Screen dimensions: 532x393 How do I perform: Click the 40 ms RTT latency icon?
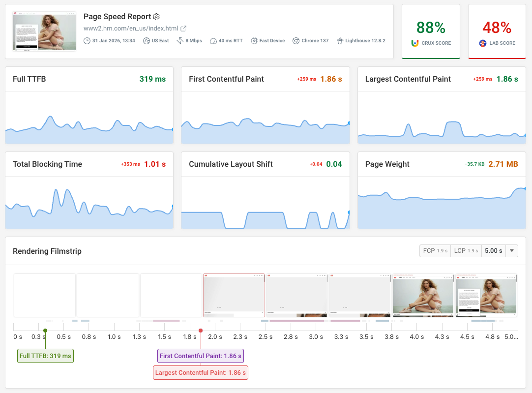[212, 40]
